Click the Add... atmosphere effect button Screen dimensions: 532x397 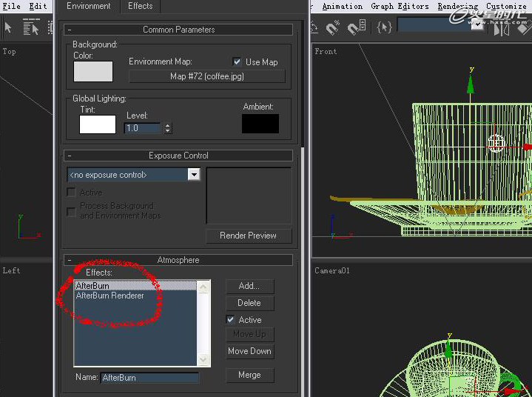click(x=249, y=286)
